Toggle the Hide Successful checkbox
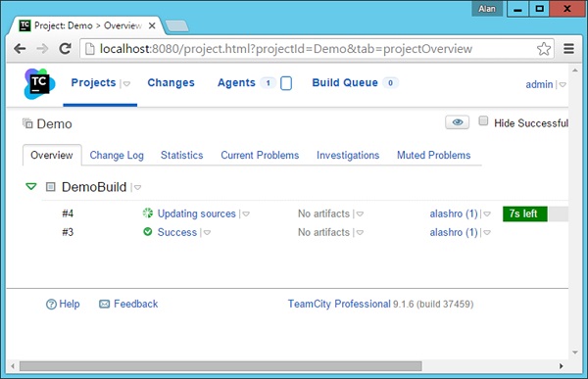The image size is (588, 379). click(x=483, y=121)
